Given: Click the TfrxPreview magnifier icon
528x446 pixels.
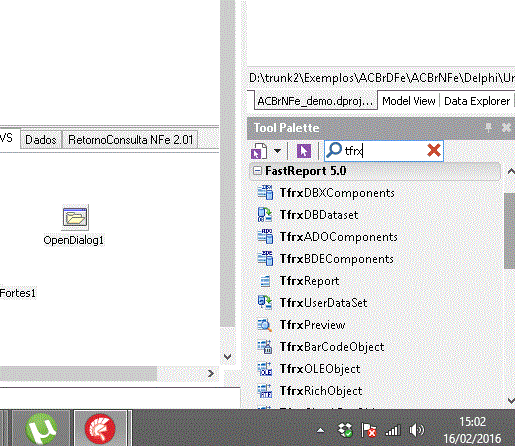Looking at the screenshot, I should point(265,325).
